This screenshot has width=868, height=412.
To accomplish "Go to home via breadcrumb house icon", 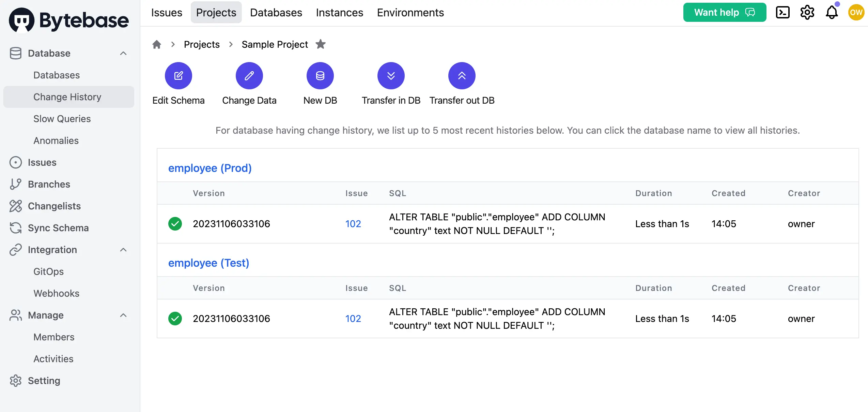I will pyautogui.click(x=157, y=44).
